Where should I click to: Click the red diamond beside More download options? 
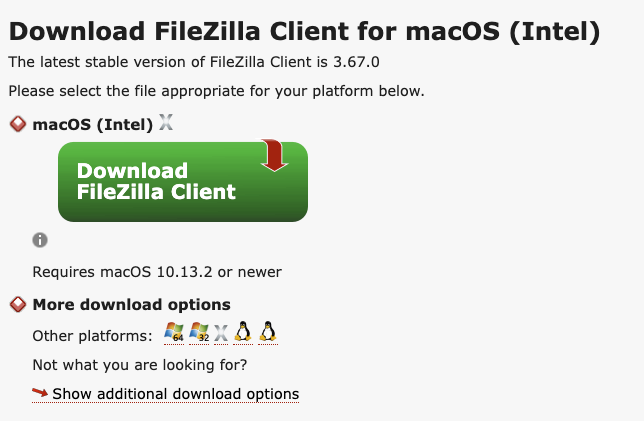point(17,304)
